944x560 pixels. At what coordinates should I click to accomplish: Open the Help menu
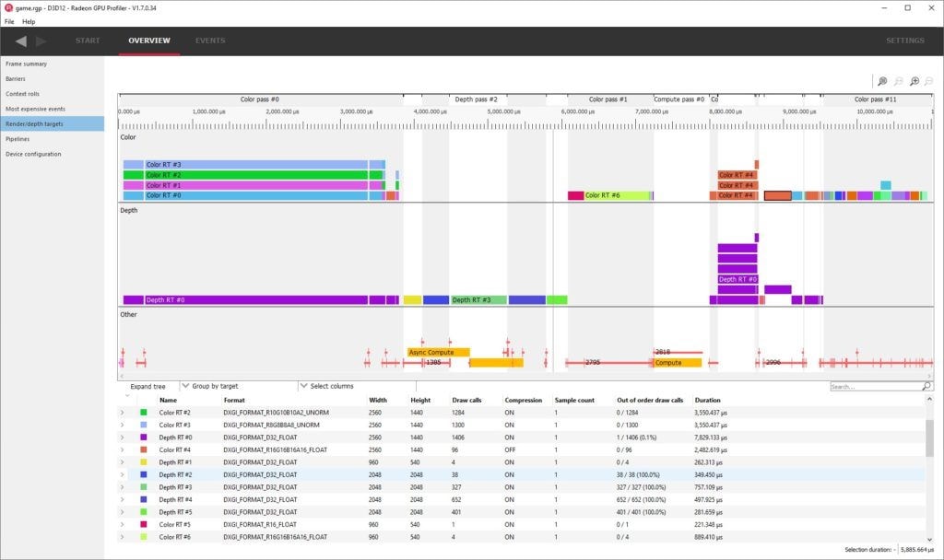(x=29, y=21)
